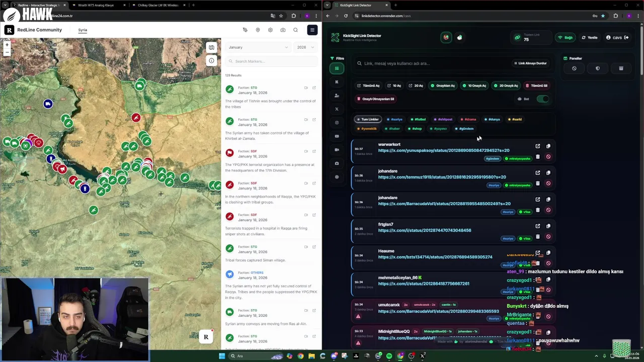Toggle the Bot switch off

point(543,99)
